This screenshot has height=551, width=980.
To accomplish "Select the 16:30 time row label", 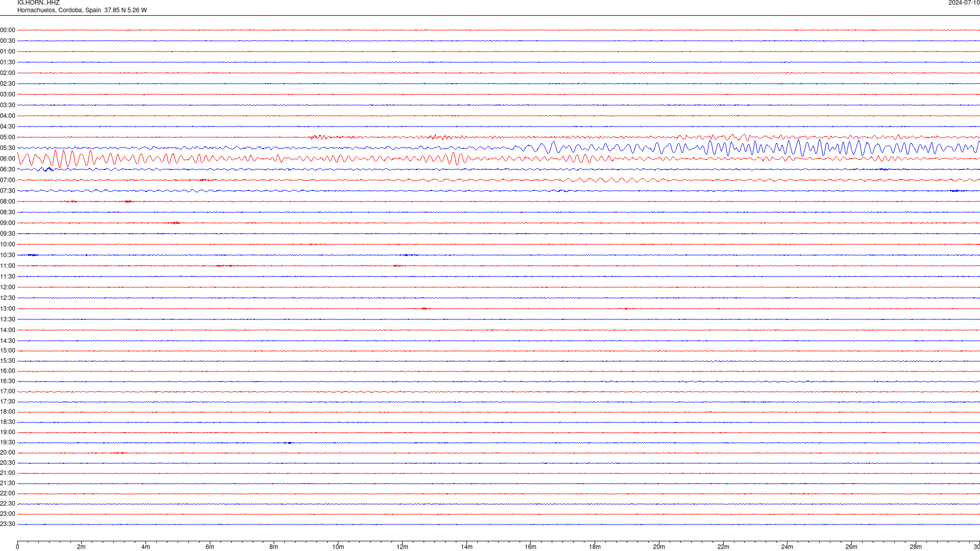I will coord(8,381).
